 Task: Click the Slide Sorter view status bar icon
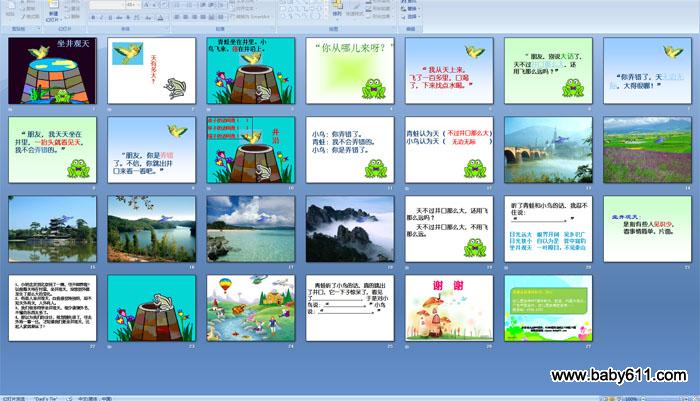click(612, 399)
